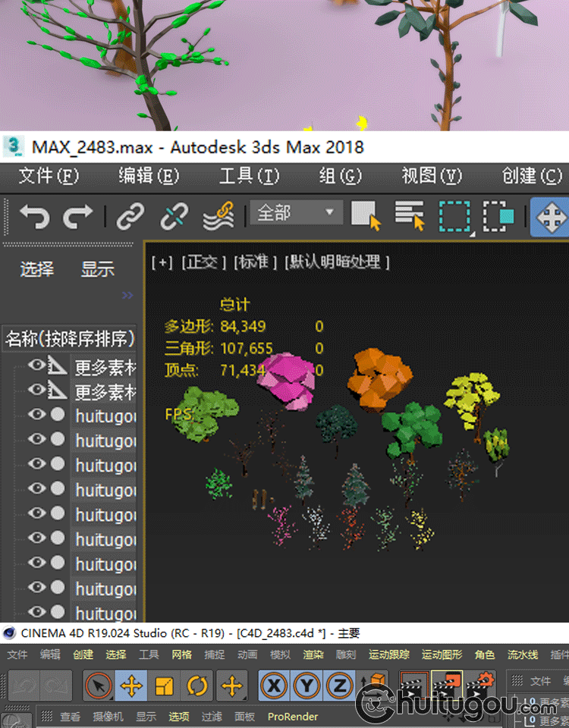The height and width of the screenshot is (728, 569).
Task: Redo the action in 3ds Max toolbar
Action: click(77, 217)
